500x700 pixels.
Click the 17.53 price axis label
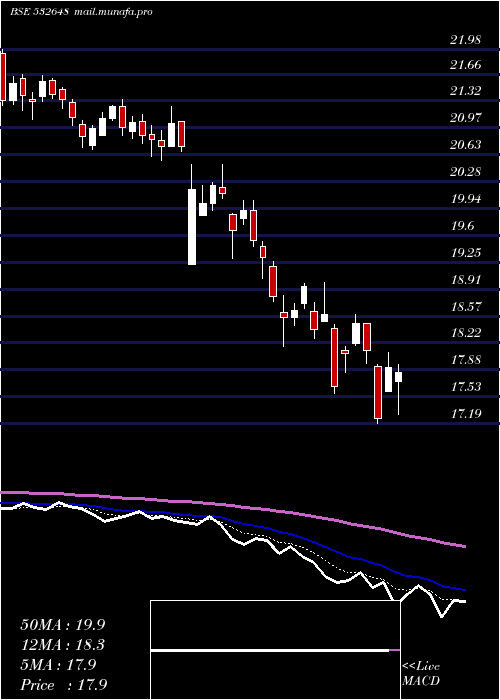pyautogui.click(x=466, y=387)
